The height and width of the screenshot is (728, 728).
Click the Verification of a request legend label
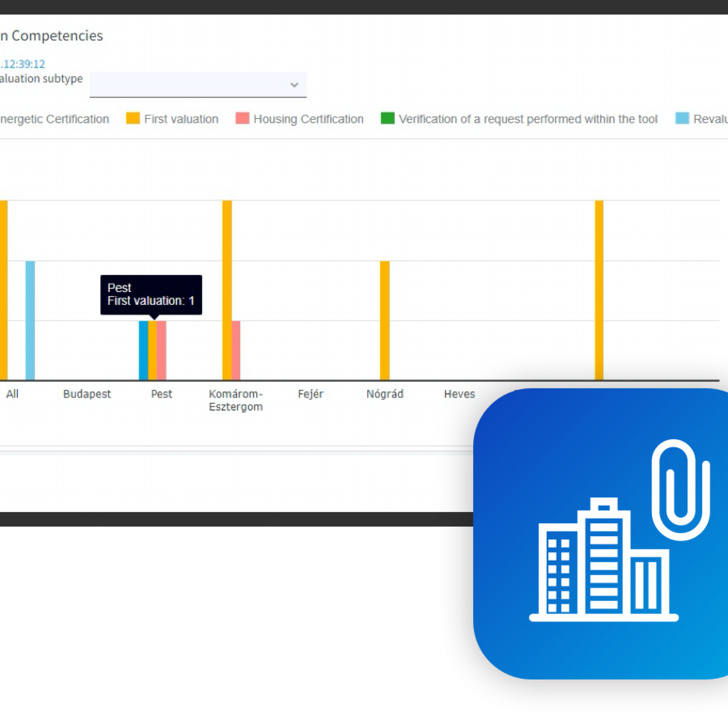[528, 119]
